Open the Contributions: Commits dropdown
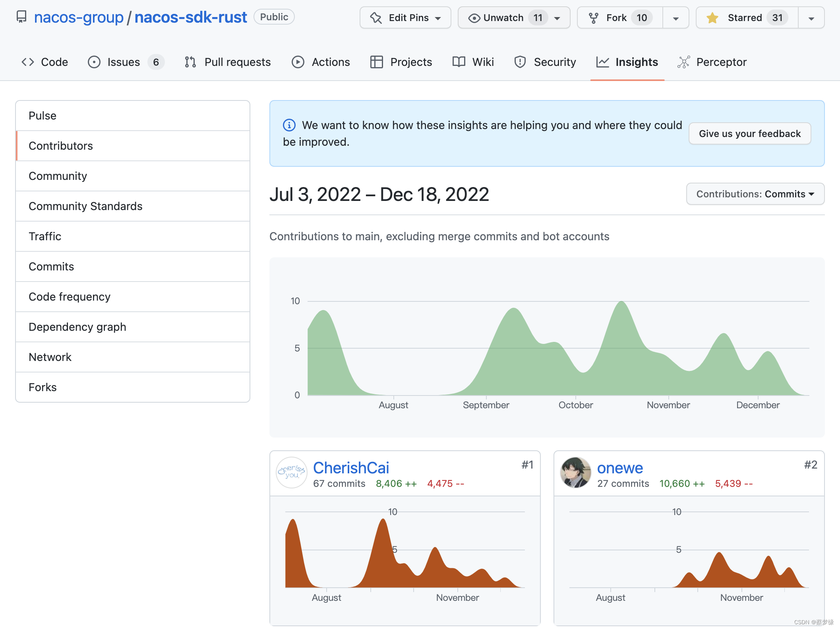The width and height of the screenshot is (840, 629). coord(755,194)
